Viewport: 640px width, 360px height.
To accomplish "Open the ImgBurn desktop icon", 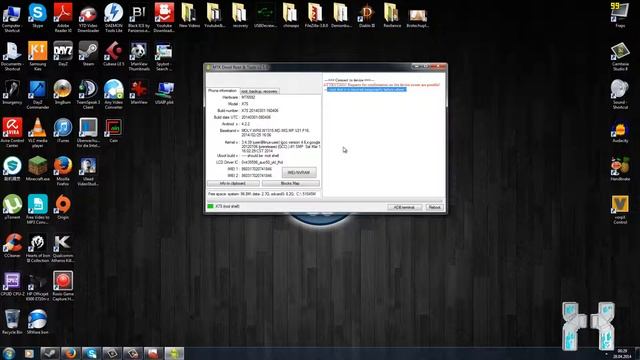I will [x=63, y=92].
